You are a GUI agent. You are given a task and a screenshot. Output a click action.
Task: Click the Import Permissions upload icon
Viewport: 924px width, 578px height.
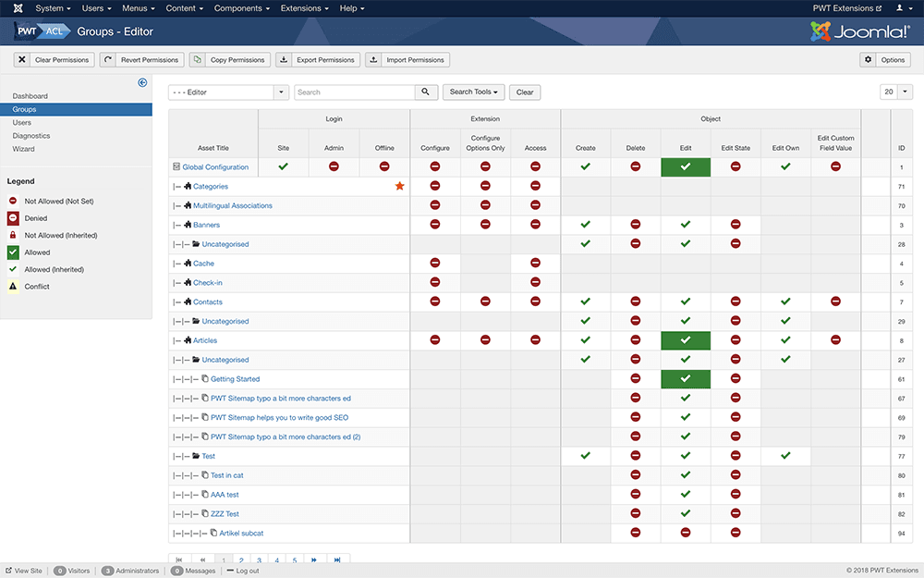(x=373, y=59)
